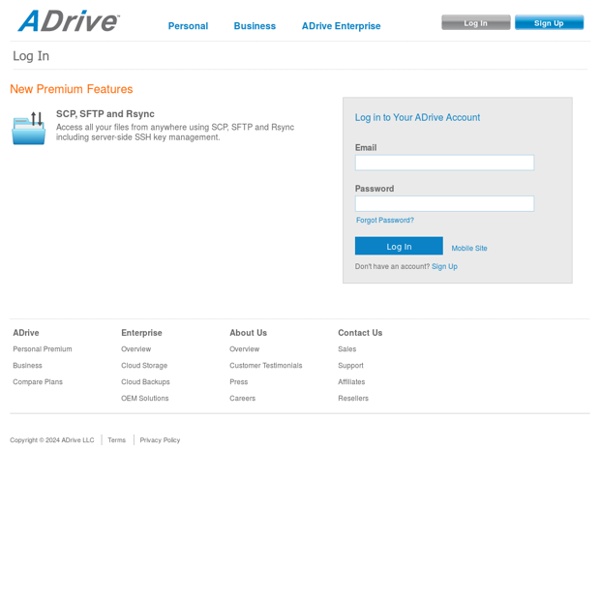Focus the Email input field
This screenshot has width=600, height=600.
tap(444, 163)
